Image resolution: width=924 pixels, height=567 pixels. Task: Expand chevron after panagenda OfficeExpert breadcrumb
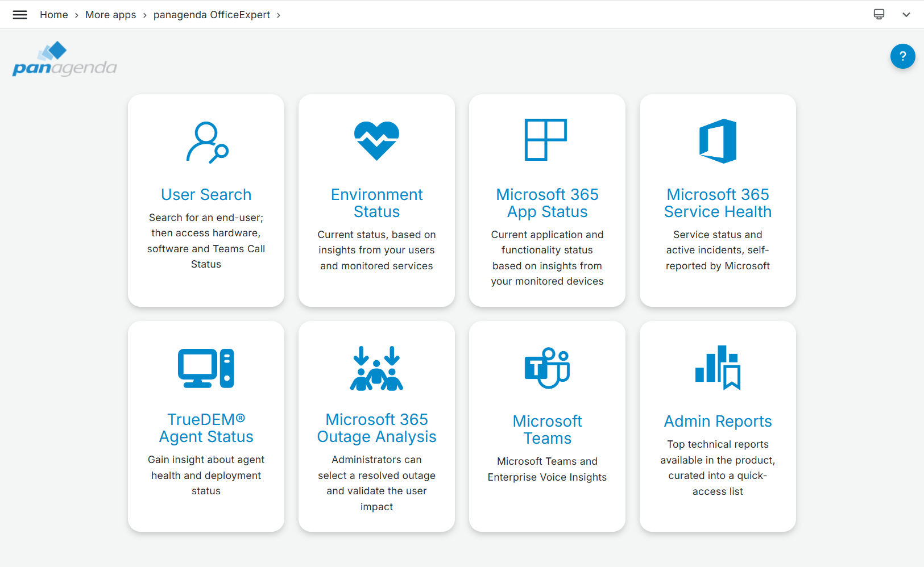(x=279, y=15)
